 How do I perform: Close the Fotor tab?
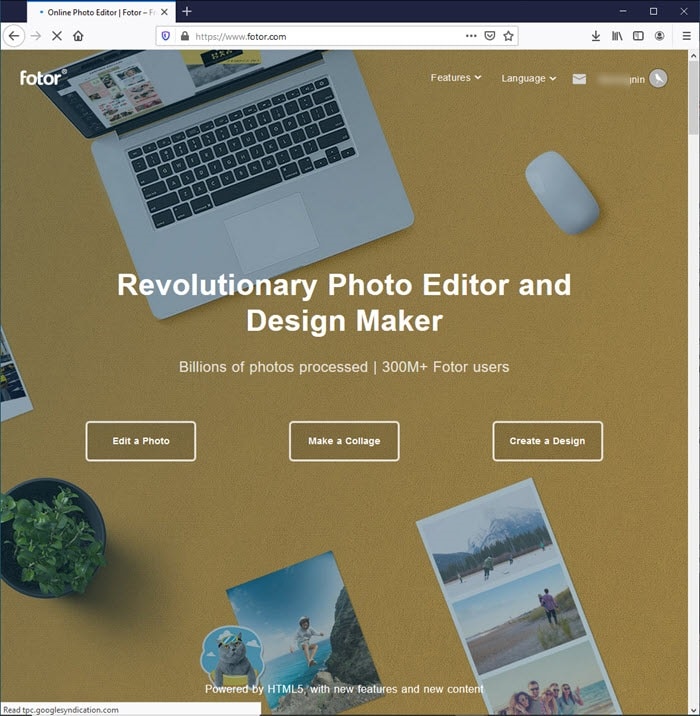164,12
